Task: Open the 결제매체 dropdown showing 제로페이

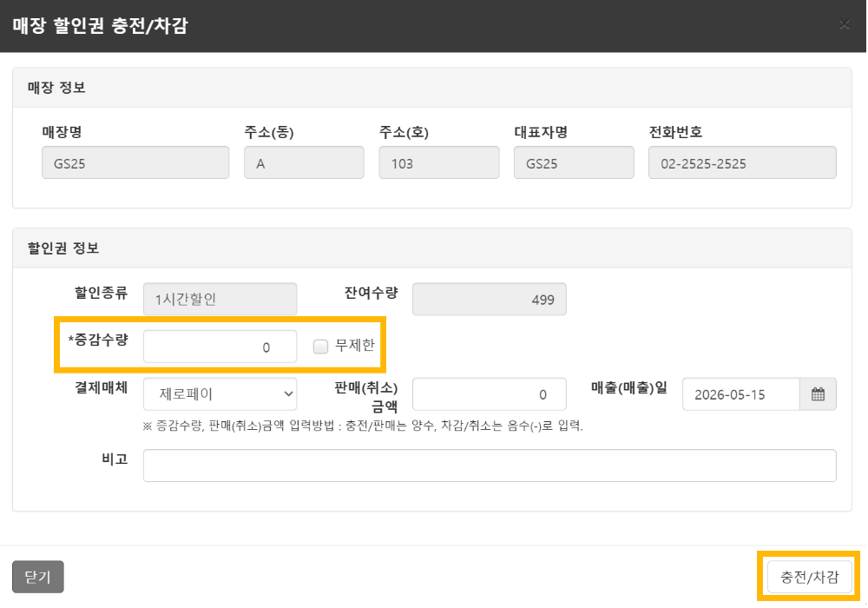Action: coord(220,394)
